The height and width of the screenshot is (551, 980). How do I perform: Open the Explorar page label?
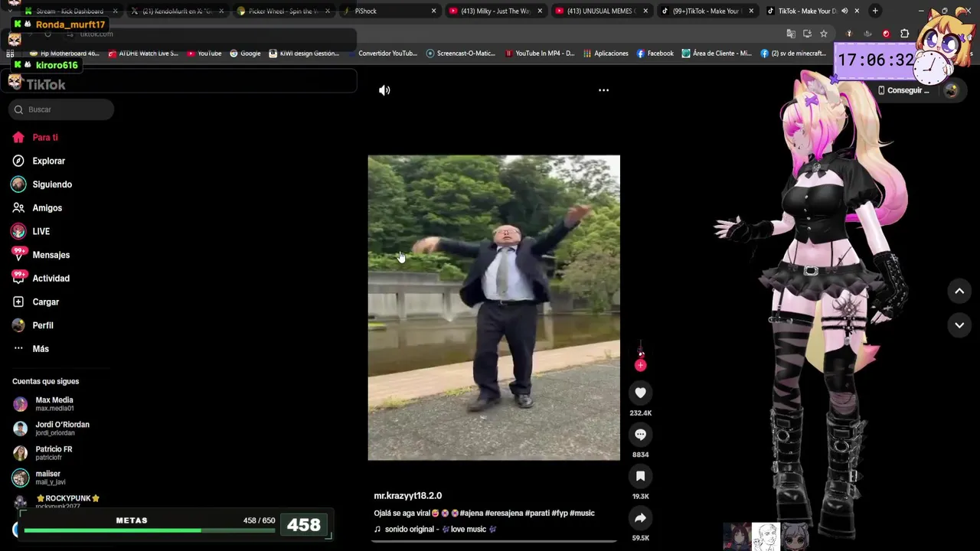coord(48,161)
